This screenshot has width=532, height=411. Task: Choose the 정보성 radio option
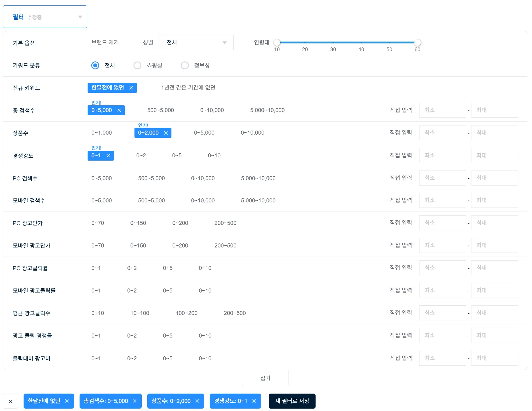[x=185, y=65]
